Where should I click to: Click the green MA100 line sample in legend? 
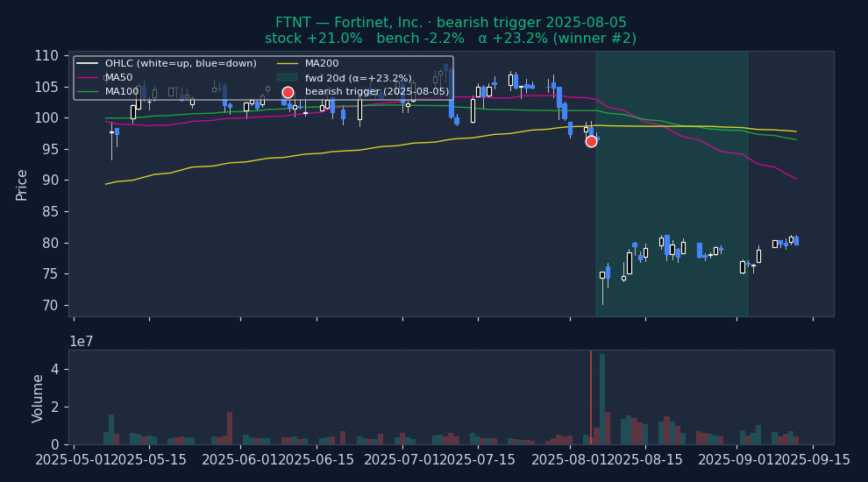point(88,92)
